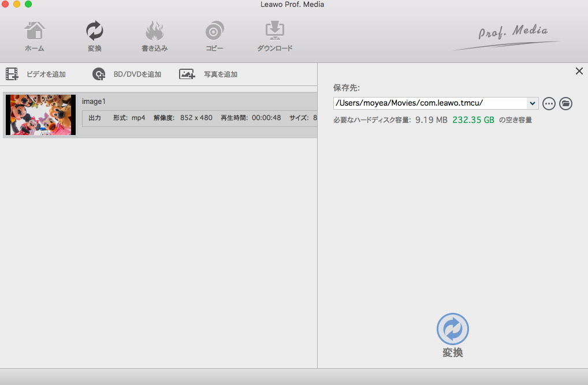Switch to the 書き込み burn module

(154, 37)
